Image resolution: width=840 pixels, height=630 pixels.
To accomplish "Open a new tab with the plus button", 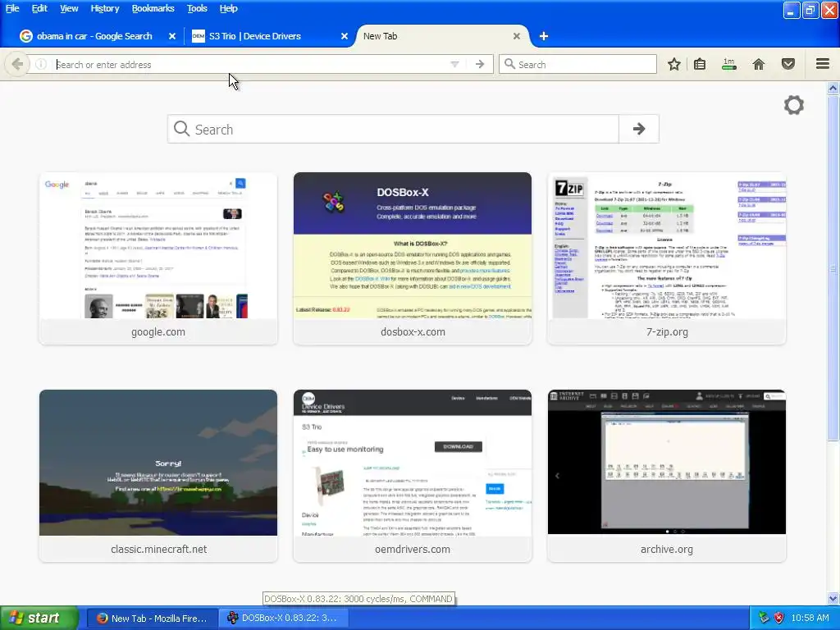I will tap(544, 36).
